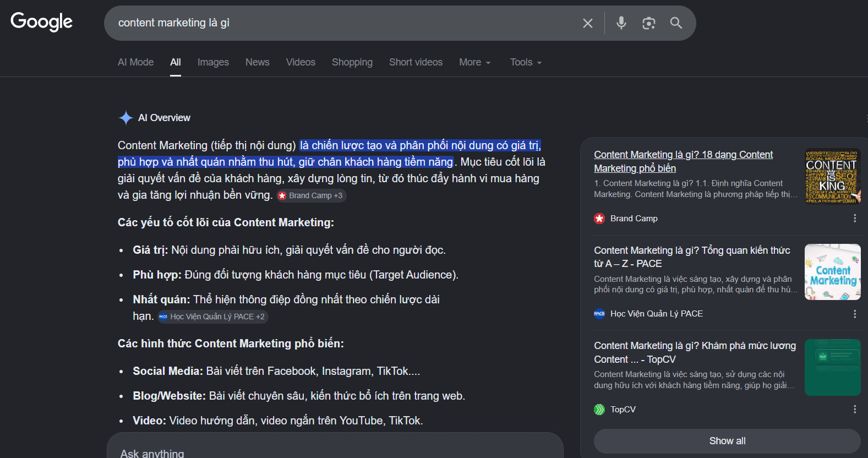Go to the Videos tab
The width and height of the screenshot is (868, 458).
pos(301,62)
